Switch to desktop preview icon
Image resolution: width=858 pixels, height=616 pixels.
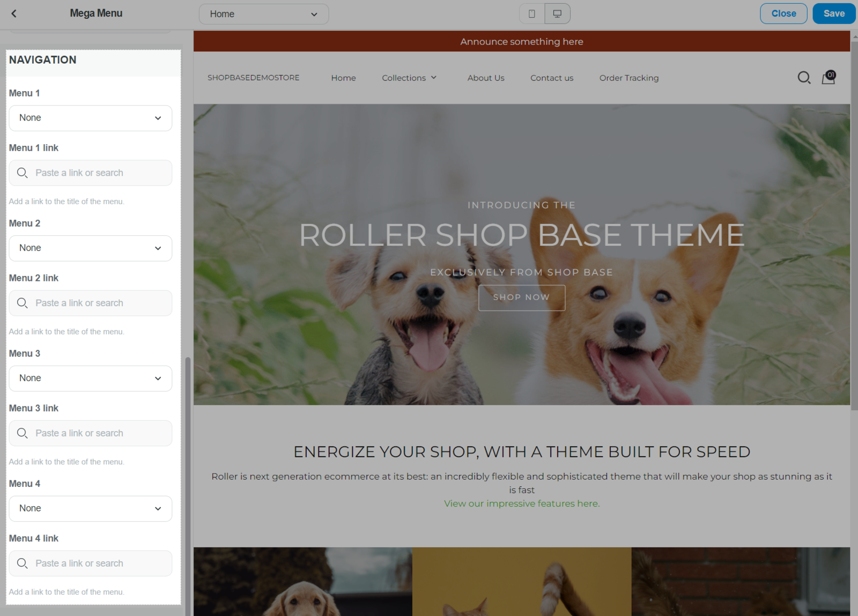click(557, 14)
